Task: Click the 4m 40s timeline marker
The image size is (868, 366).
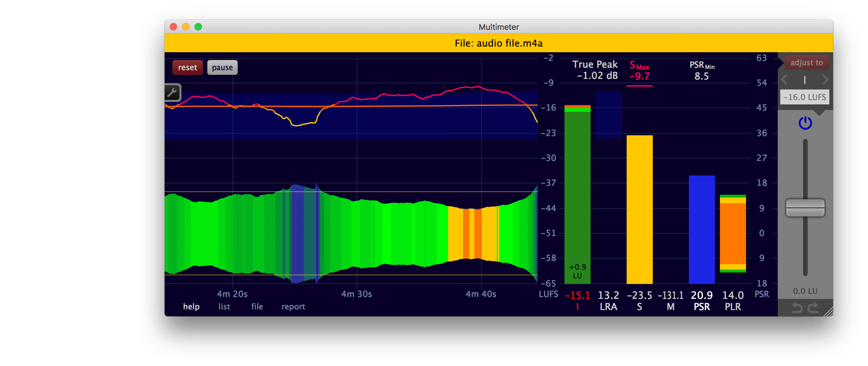Action: point(481,294)
